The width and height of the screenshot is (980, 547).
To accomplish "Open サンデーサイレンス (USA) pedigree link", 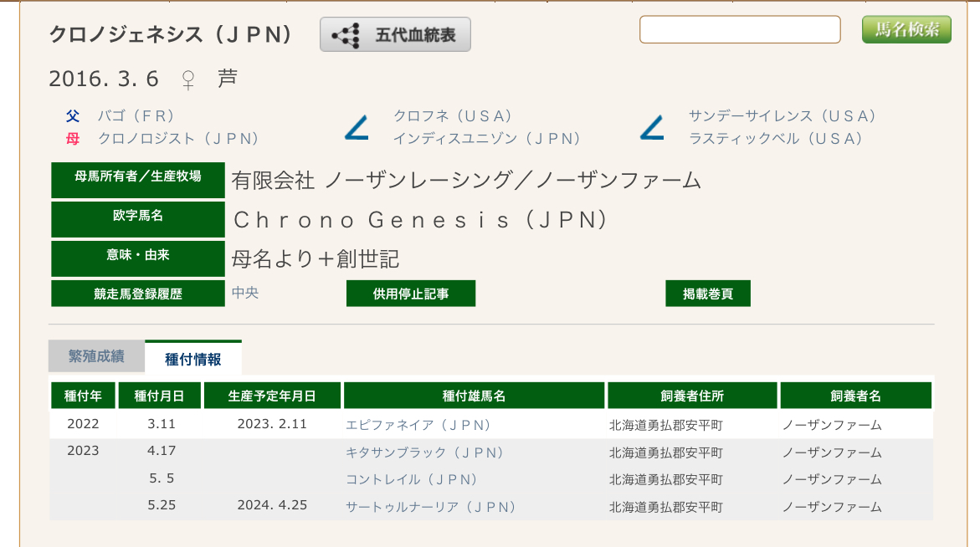I will tap(782, 116).
